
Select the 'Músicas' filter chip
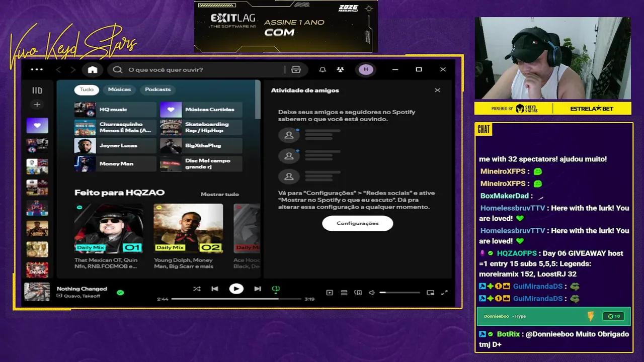click(119, 89)
